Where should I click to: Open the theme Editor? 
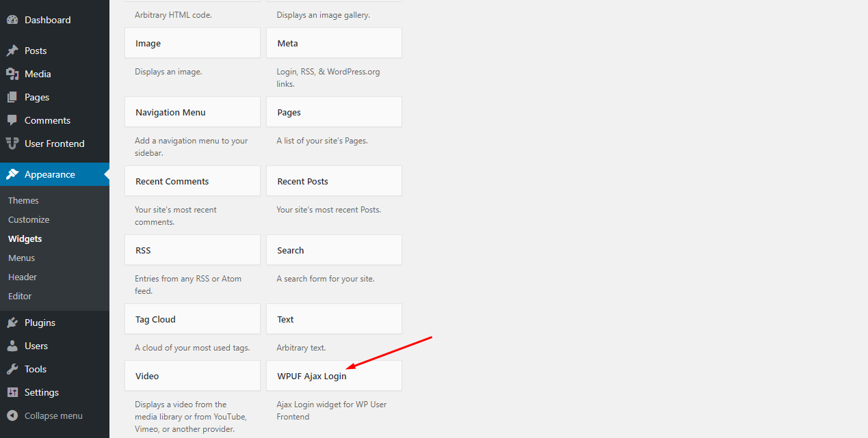[19, 296]
